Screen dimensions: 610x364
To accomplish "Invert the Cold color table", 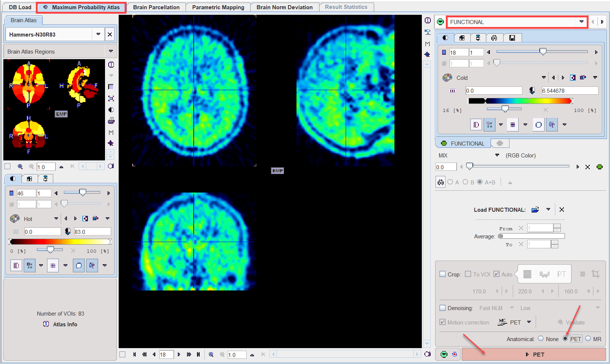I will coord(573,78).
